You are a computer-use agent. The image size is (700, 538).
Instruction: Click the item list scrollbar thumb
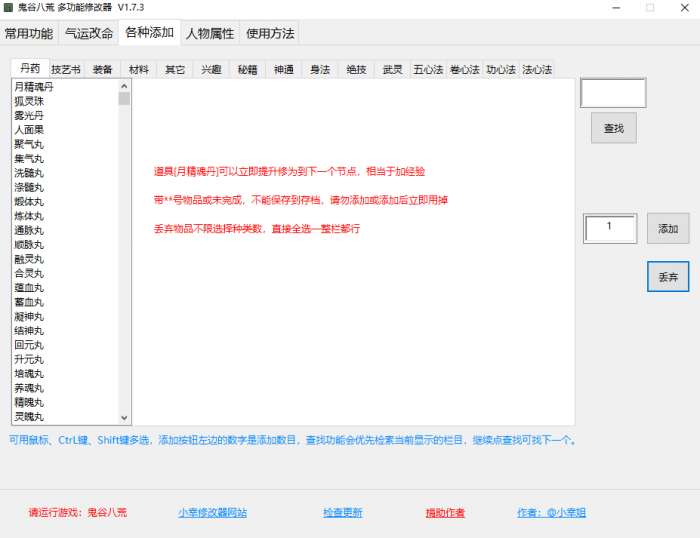tap(124, 99)
